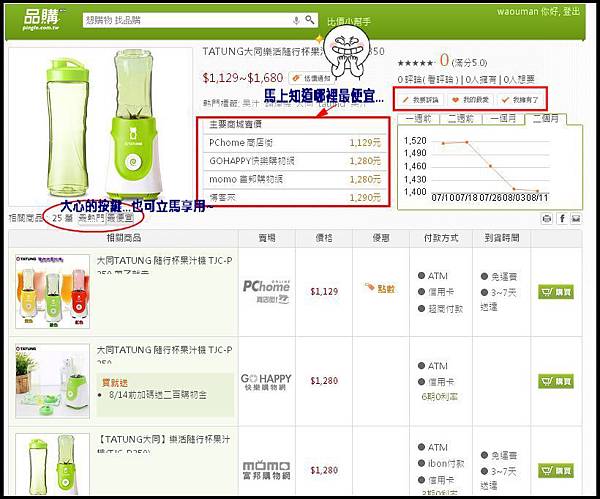Click the write review pencil button
Screen dimensions: 600x499
pyautogui.click(x=421, y=100)
